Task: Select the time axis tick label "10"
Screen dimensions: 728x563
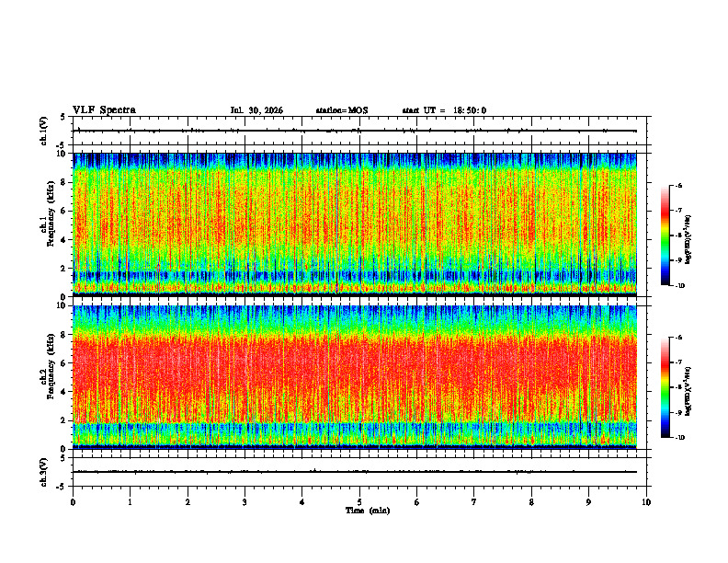Action: click(x=646, y=502)
